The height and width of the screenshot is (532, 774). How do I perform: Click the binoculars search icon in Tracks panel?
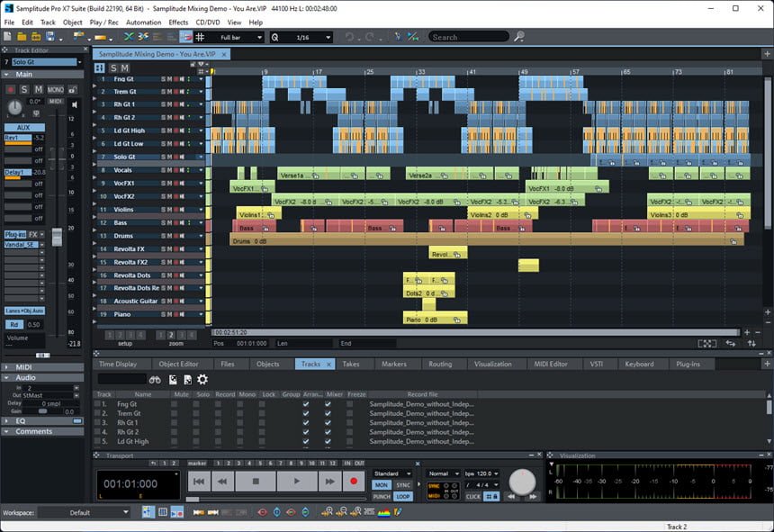[155, 380]
